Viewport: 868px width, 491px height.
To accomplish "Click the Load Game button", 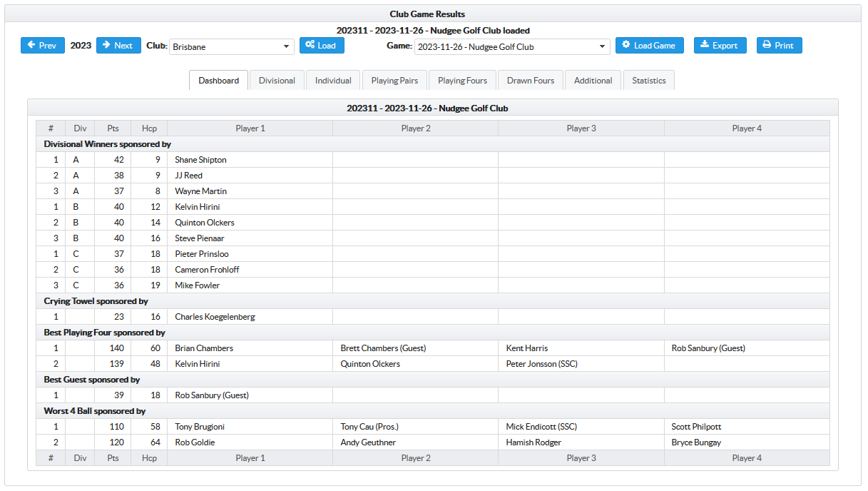I will (x=648, y=46).
